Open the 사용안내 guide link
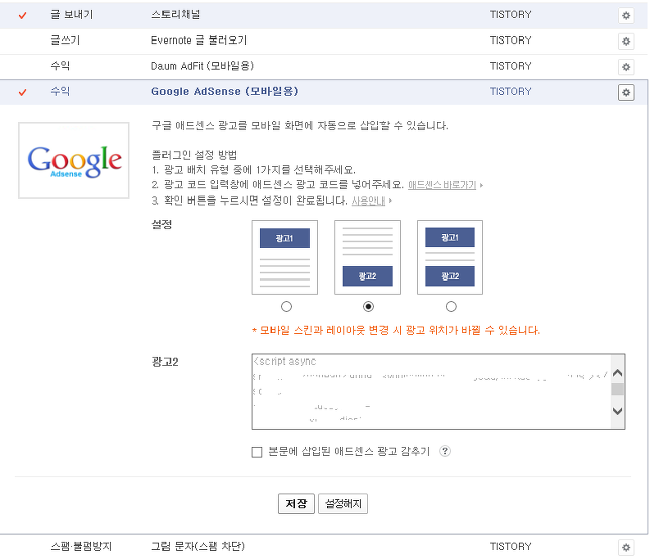This screenshot has width=650, height=559. [369, 201]
